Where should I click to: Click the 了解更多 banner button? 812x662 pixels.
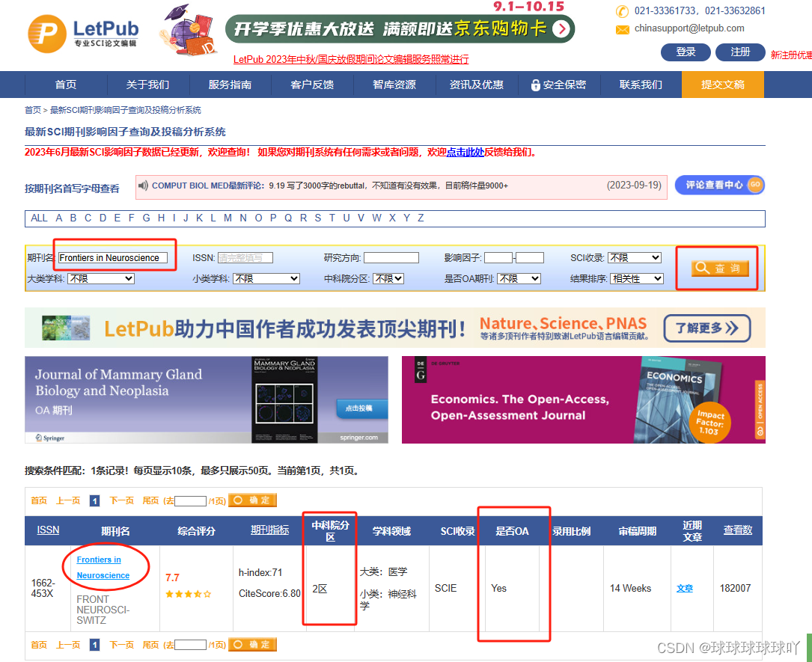706,328
